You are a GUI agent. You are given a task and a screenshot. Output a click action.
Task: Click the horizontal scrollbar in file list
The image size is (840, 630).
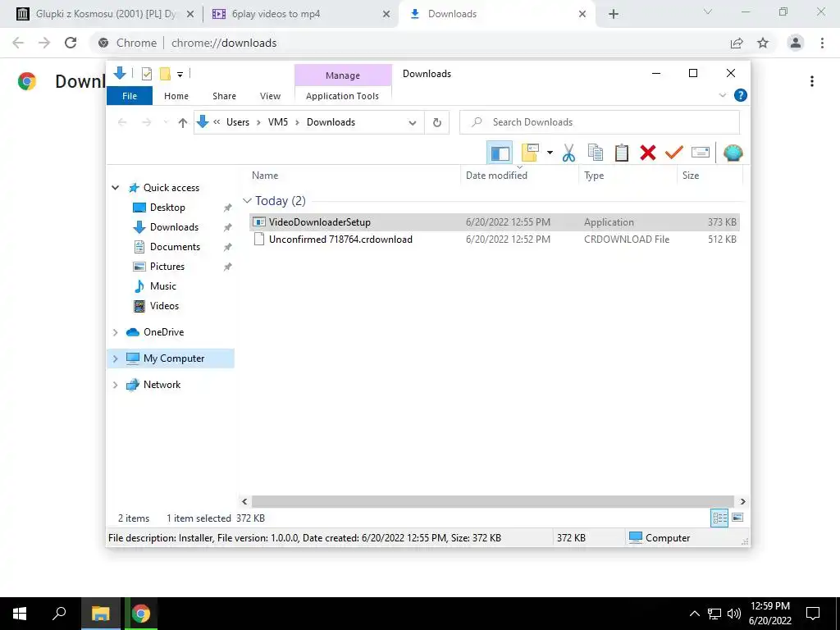(492, 501)
